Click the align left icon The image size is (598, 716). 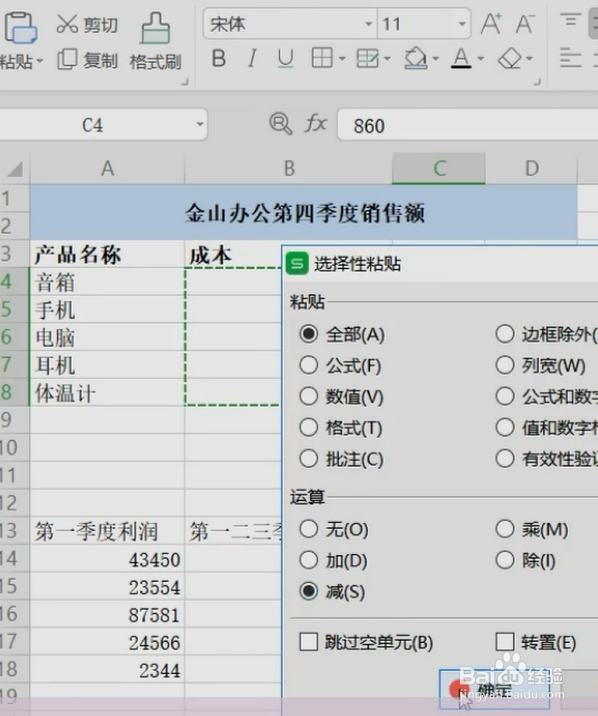click(571, 58)
